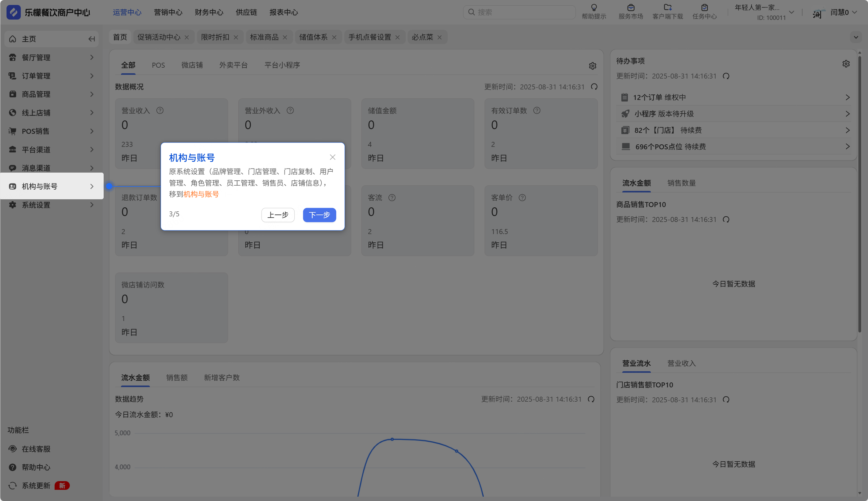Click the settings gear in the 数据概况 panel

coord(592,66)
